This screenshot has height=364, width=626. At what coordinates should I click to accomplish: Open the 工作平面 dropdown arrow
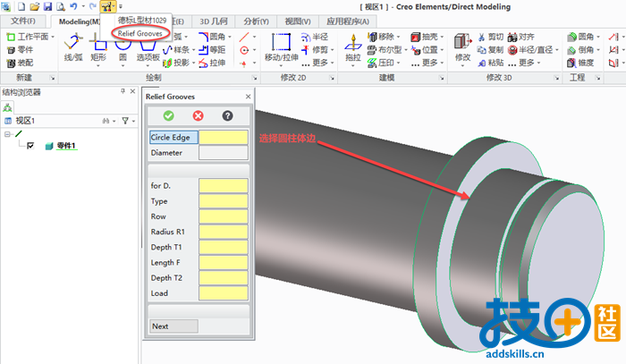tap(52, 38)
